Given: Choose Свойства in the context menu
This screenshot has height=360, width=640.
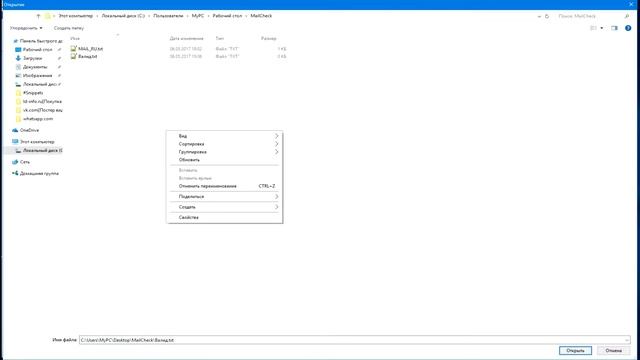Looking at the screenshot, I should point(224,218).
